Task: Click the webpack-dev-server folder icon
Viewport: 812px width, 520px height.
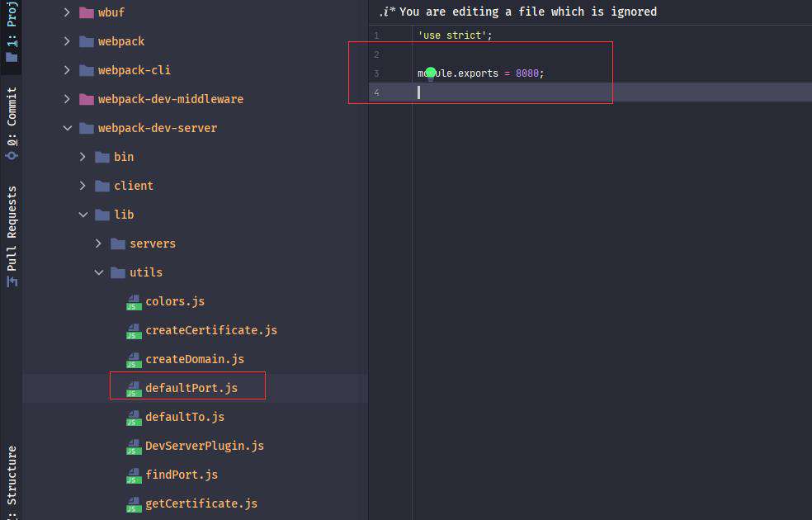Action: point(87,128)
